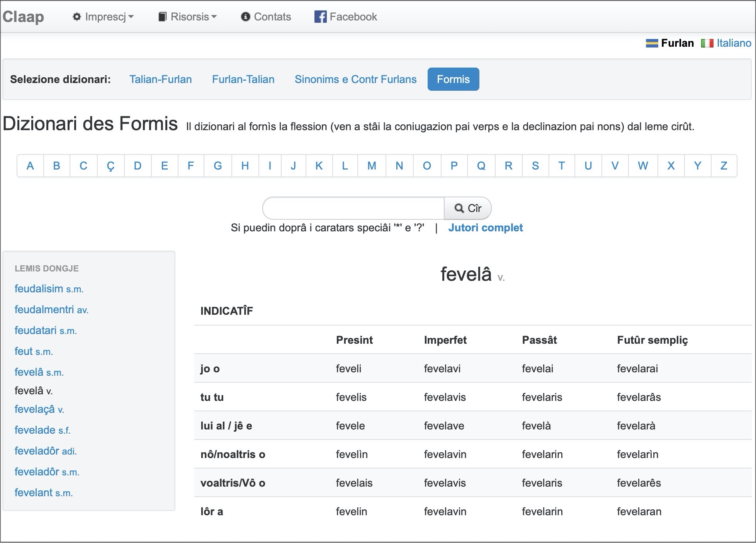
Task: Browse lemmas starting with letter Ç
Action: [111, 166]
